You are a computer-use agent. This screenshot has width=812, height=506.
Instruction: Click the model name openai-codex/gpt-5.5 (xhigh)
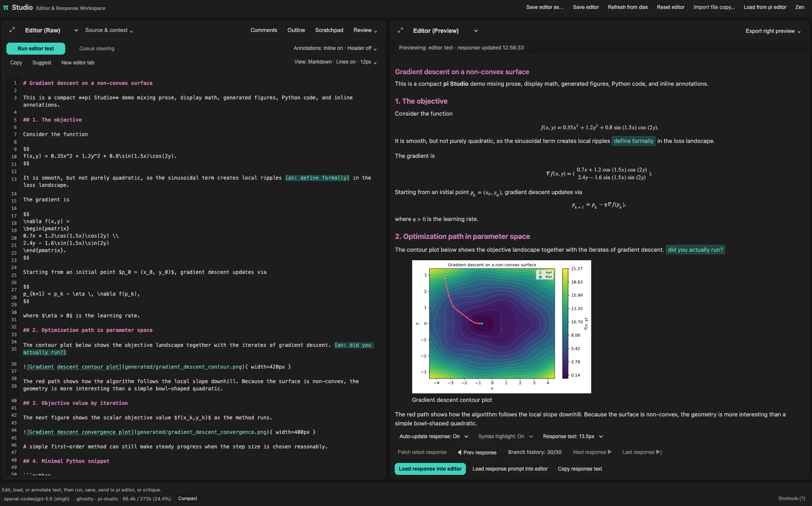37,499
